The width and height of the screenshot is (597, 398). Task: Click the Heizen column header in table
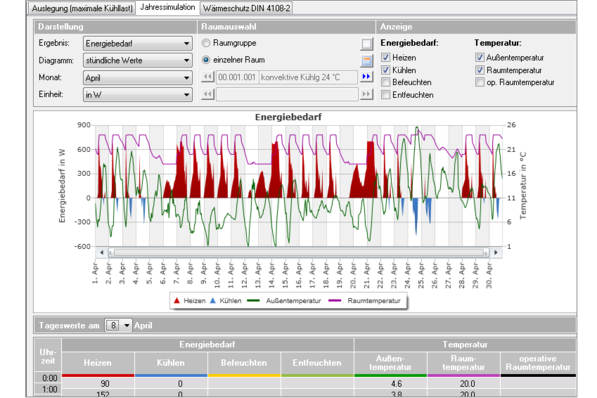(x=98, y=363)
